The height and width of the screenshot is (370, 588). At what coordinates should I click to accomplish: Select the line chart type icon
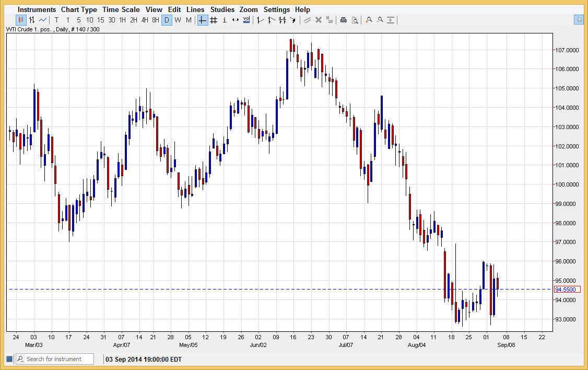[x=43, y=20]
